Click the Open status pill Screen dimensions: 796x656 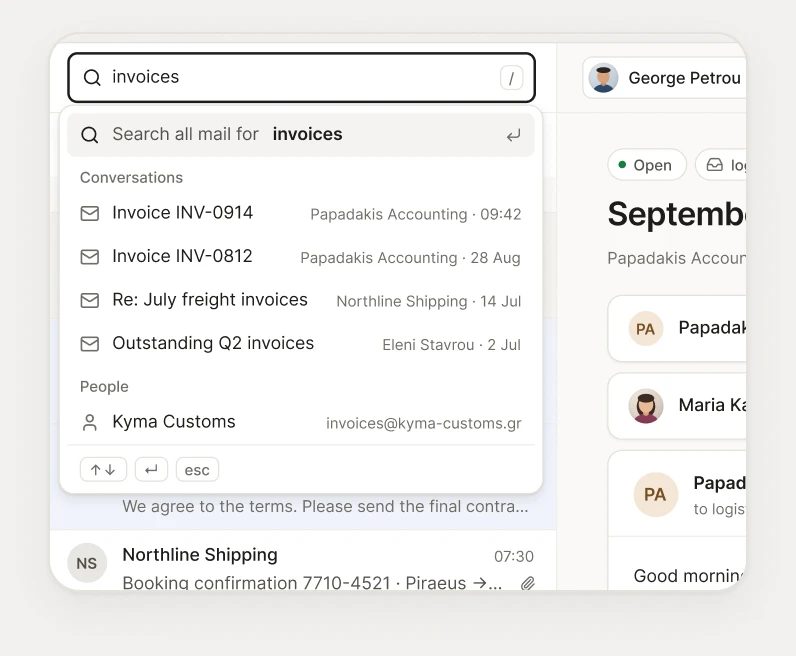647,165
